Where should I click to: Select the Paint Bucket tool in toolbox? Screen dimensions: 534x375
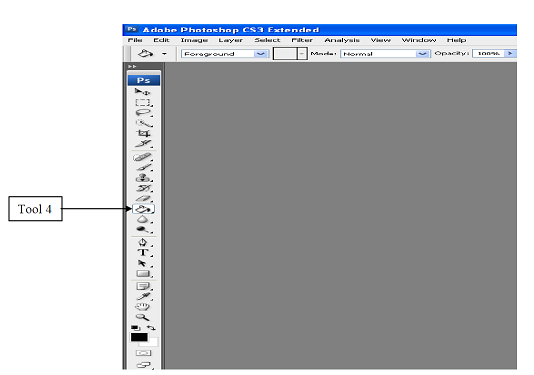143,209
